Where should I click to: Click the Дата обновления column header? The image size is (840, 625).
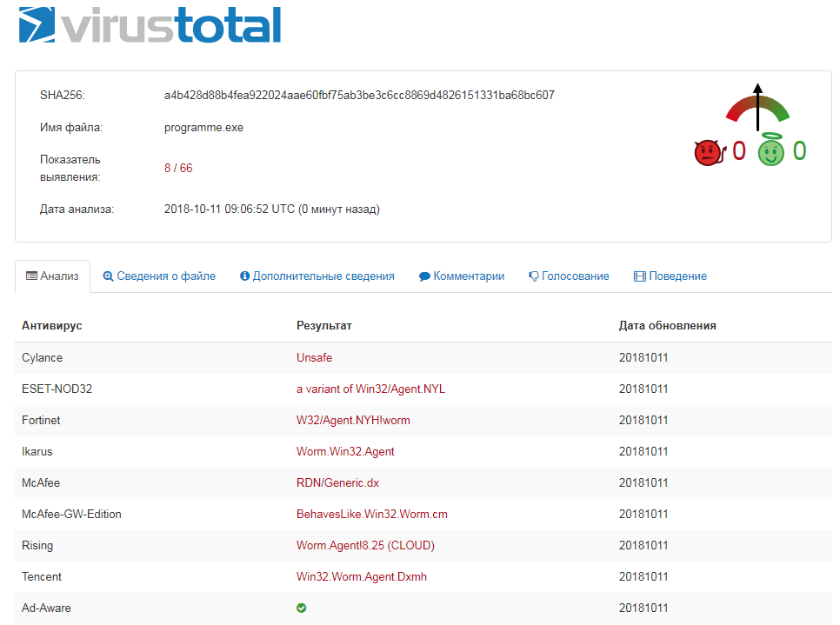668,326
